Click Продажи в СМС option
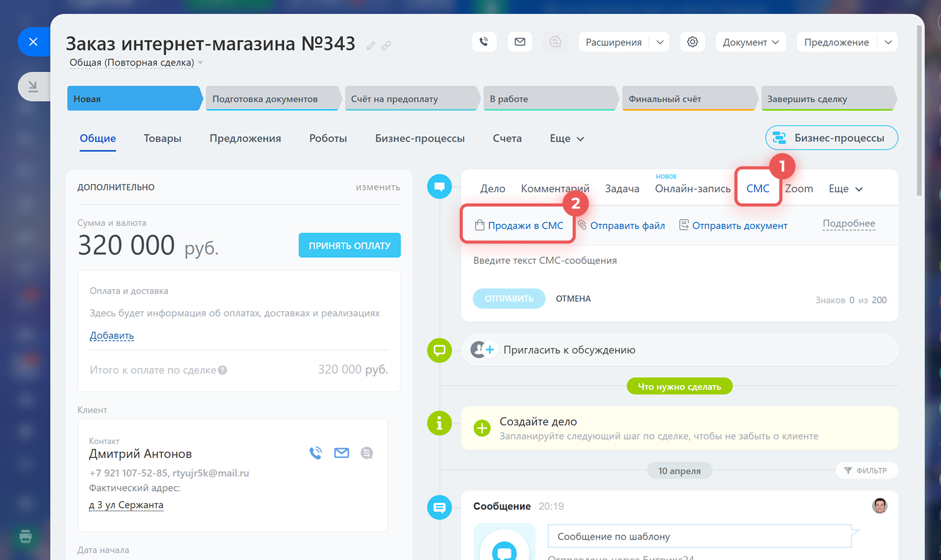941x560 pixels. (x=519, y=225)
